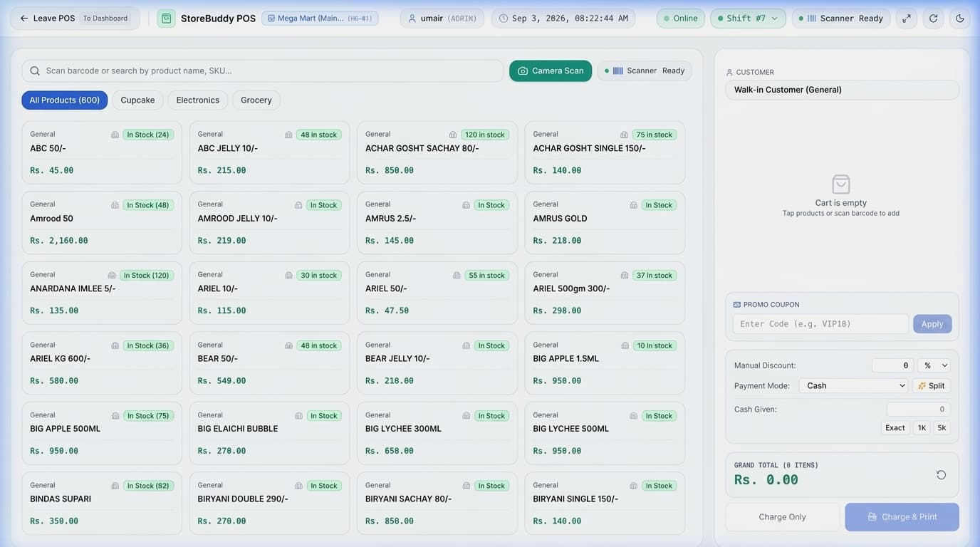980x547 pixels.
Task: Click barcode icon in header Scanner Ready
Action: (811, 19)
